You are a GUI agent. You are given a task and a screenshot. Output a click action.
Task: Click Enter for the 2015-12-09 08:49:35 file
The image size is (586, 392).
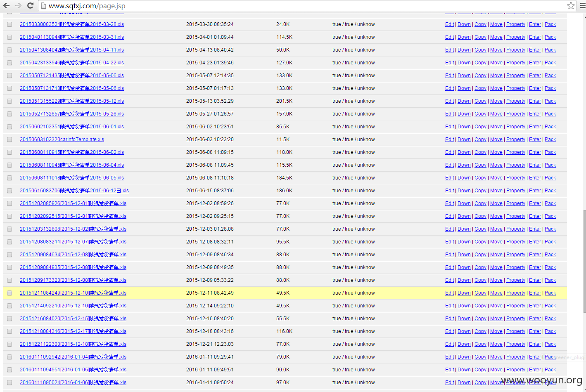[x=535, y=267]
